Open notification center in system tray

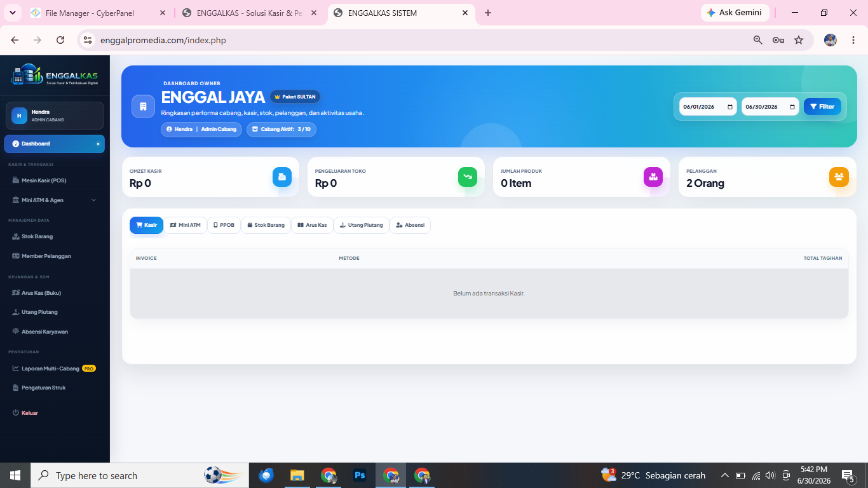(x=848, y=475)
